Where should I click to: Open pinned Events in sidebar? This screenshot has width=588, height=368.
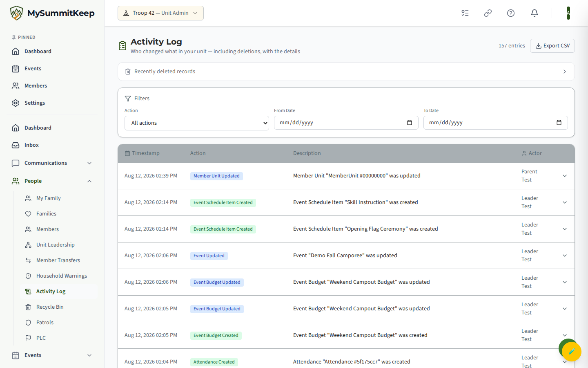(x=52, y=69)
